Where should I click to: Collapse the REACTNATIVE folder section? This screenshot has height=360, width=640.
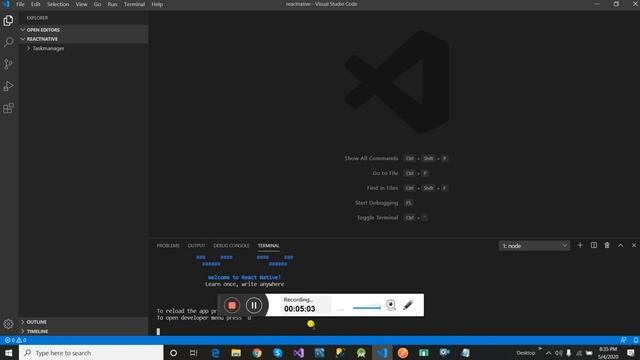click(84, 39)
